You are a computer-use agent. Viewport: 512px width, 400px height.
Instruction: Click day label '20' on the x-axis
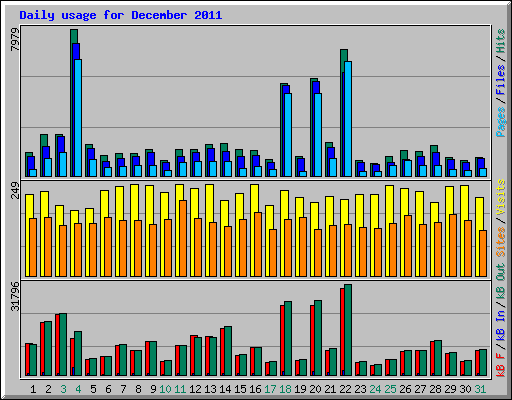pos(315,389)
